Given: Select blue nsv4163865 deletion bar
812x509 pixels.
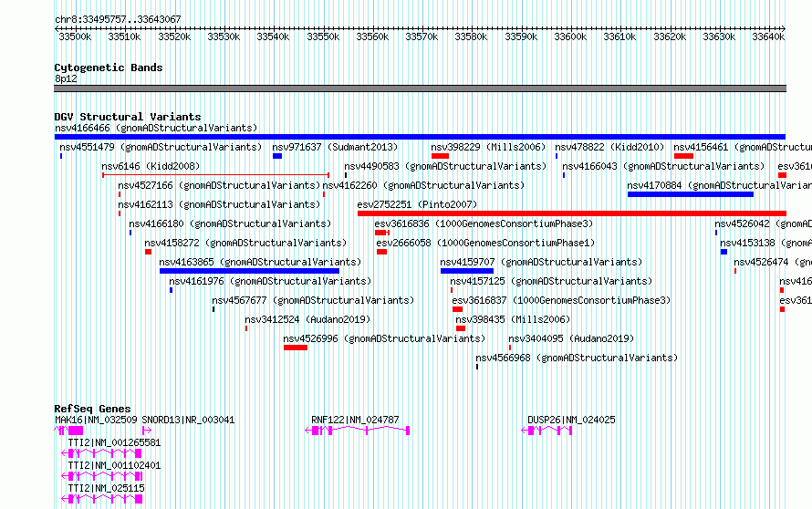Looking at the screenshot, I should (x=250, y=271).
